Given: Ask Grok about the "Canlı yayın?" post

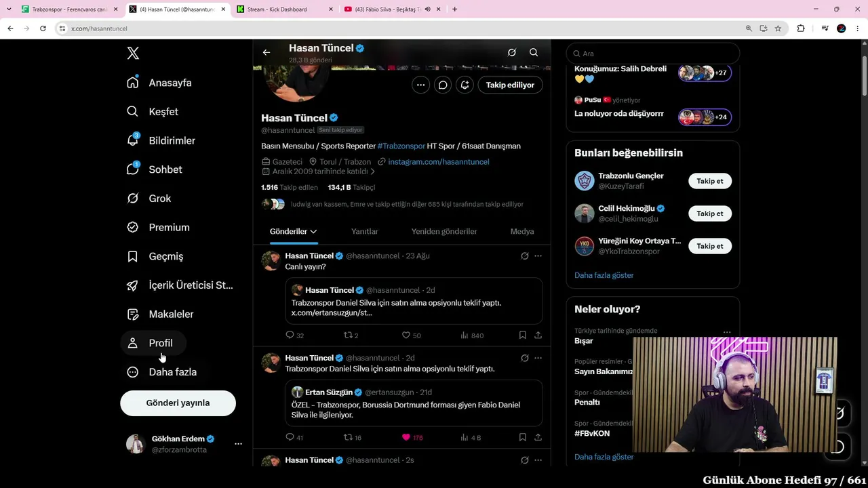Looking at the screenshot, I should (524, 256).
